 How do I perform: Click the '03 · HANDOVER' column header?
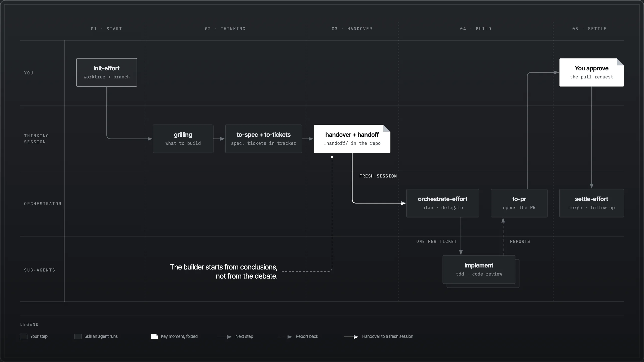tap(352, 29)
